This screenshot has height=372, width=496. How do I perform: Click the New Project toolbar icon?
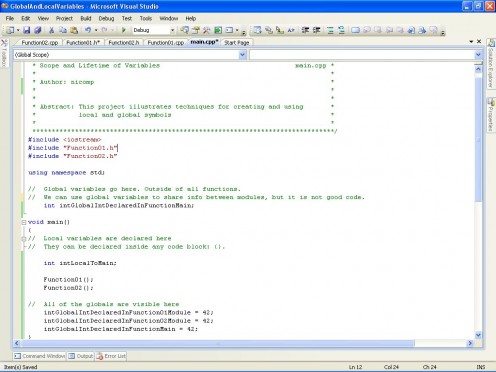10,30
